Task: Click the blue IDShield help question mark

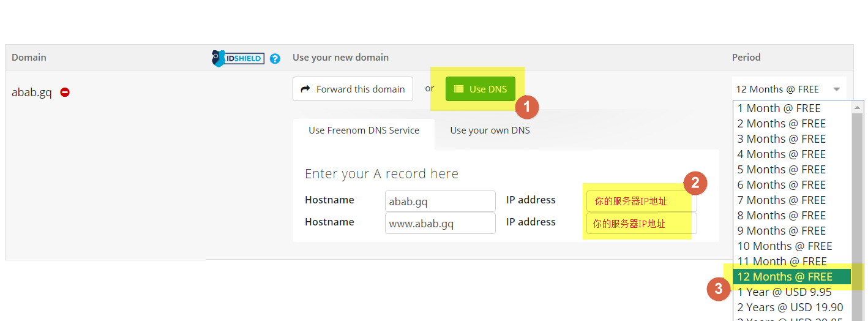Action: point(275,59)
